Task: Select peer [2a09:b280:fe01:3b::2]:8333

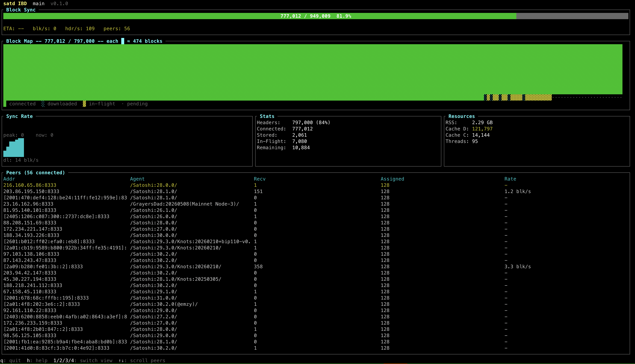Action: 316,267
